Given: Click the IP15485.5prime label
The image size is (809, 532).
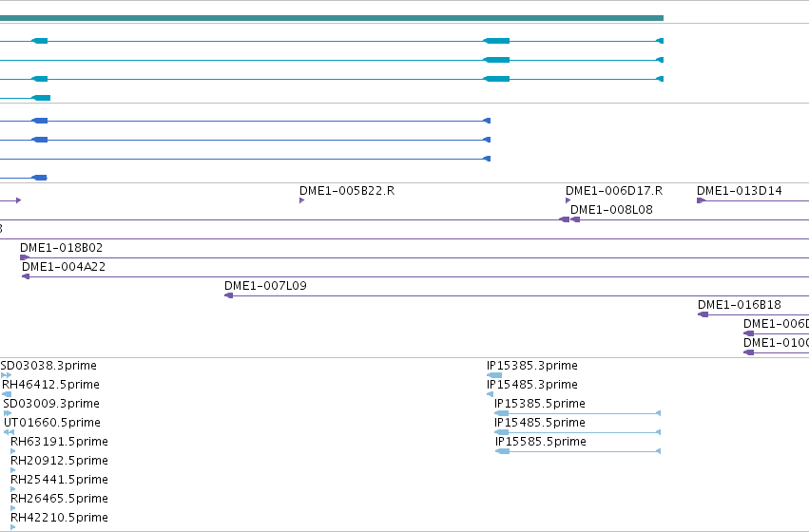Looking at the screenshot, I should [540, 424].
